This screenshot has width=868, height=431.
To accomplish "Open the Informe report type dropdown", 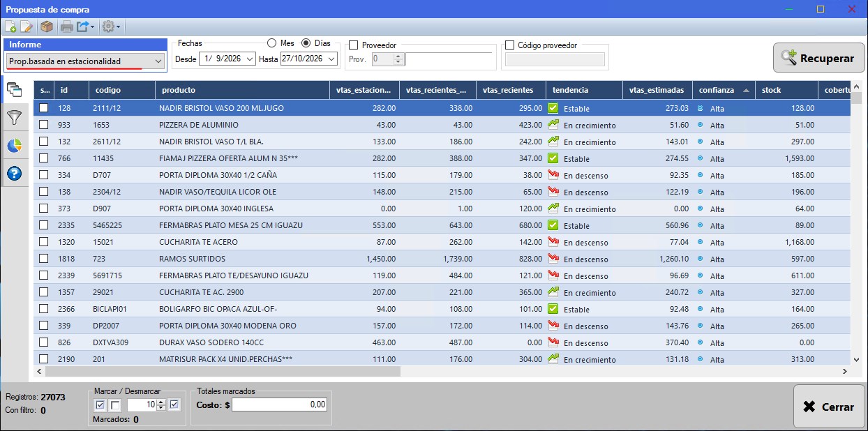I will [86, 61].
